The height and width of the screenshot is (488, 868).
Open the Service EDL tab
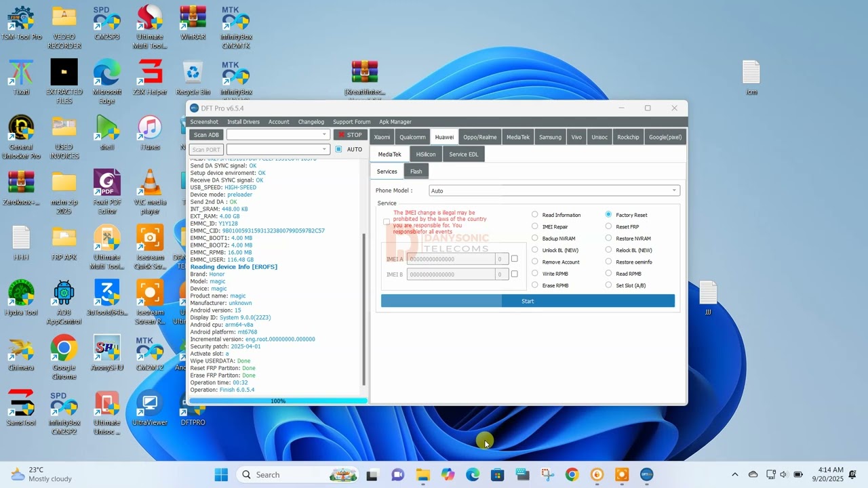tap(463, 154)
